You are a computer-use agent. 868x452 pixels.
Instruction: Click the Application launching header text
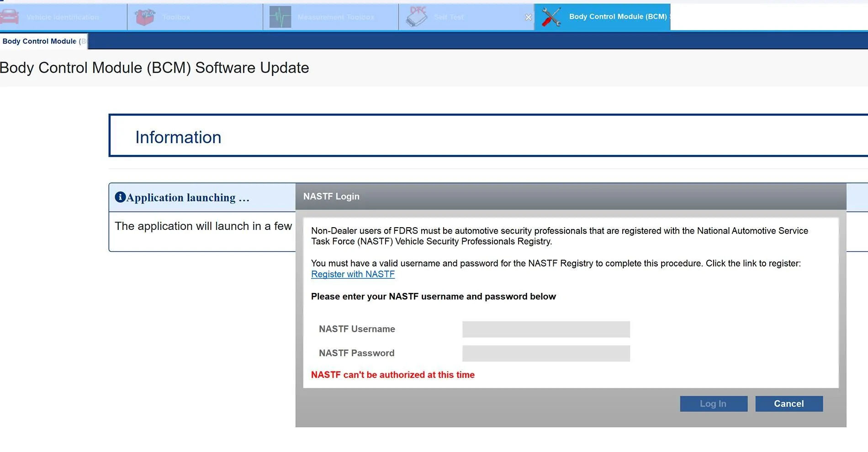pyautogui.click(x=188, y=197)
